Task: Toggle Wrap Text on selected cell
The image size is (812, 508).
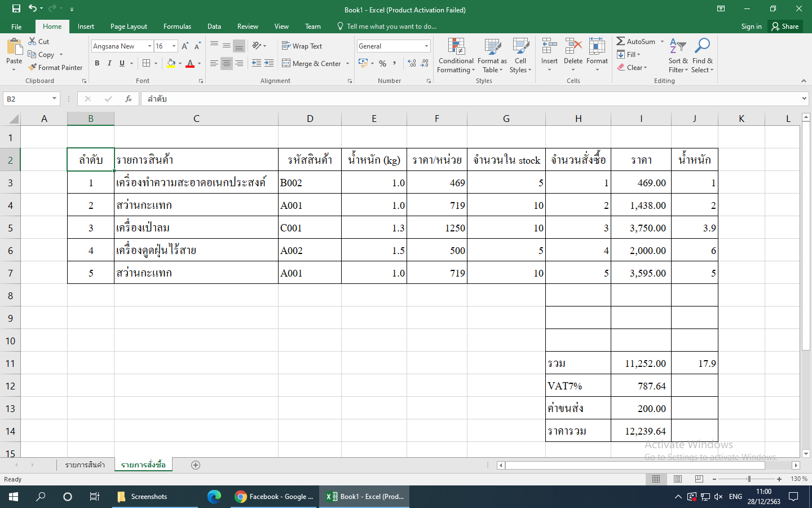Action: pos(302,46)
